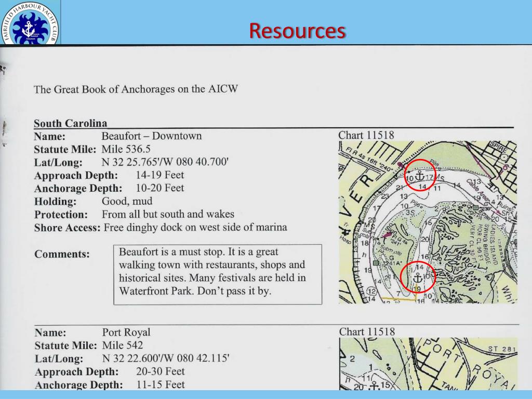Select coordinates 'N 32 25.765'/W 080 40.700''
The image size is (532, 399).
[x=165, y=162]
